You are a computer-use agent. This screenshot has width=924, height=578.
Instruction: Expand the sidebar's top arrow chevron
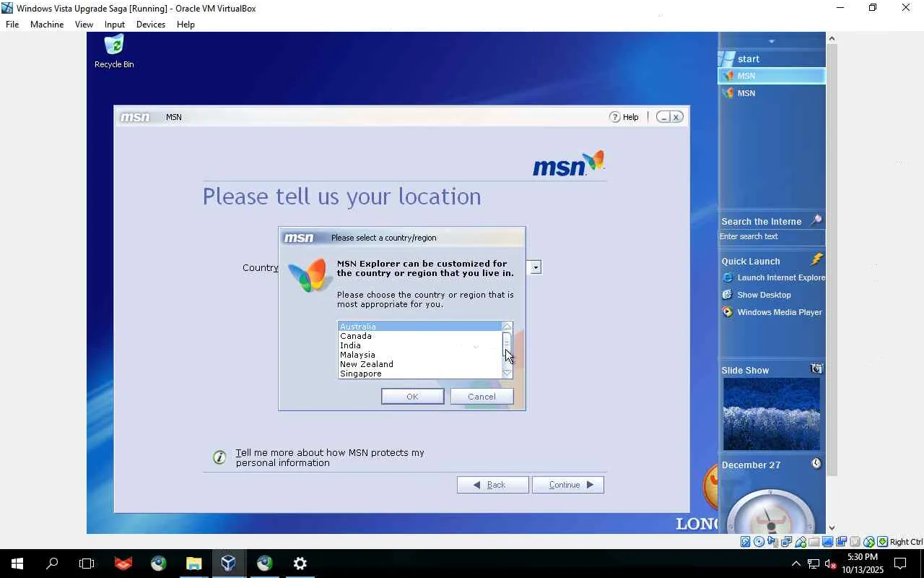coord(772,41)
